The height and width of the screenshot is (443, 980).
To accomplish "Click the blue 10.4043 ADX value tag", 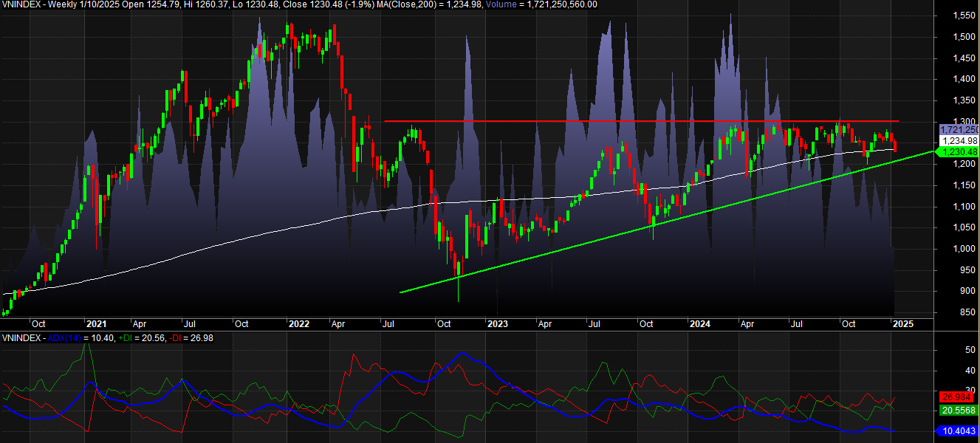I will [958, 430].
